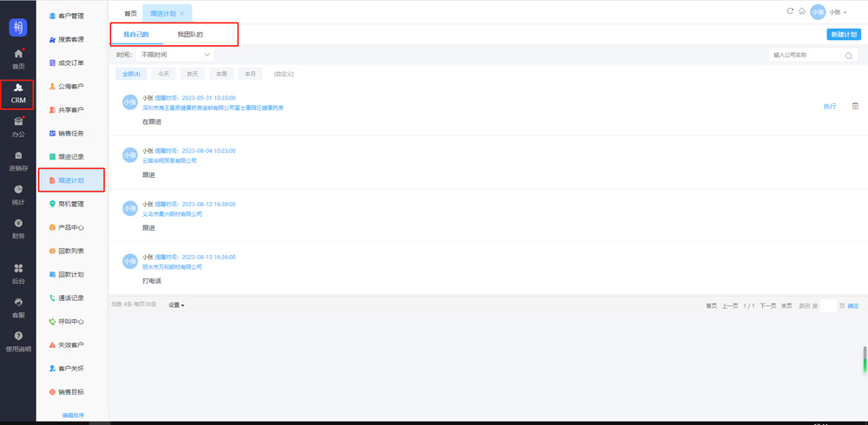Switch to the 首页 page tab
Image resolution: width=868 pixels, height=425 pixels.
point(130,13)
